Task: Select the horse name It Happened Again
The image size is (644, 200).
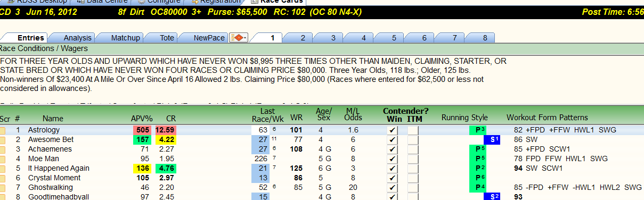Action: [x=59, y=168]
